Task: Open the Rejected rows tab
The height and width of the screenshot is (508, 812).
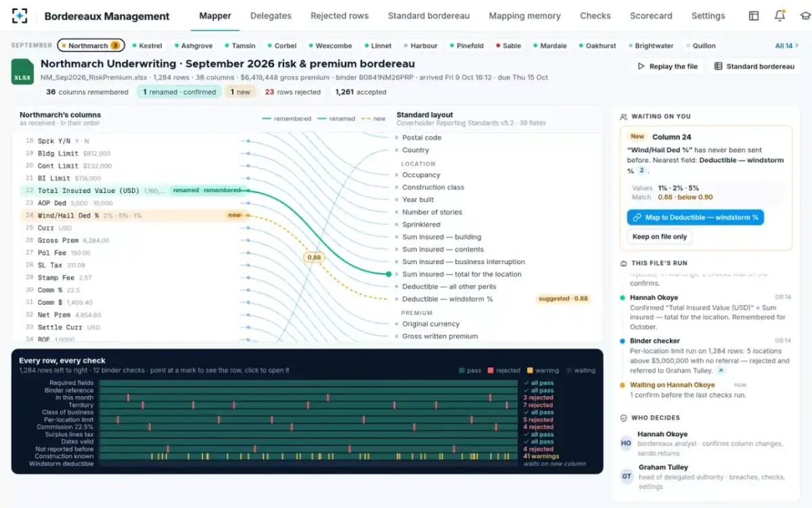Action: point(340,16)
